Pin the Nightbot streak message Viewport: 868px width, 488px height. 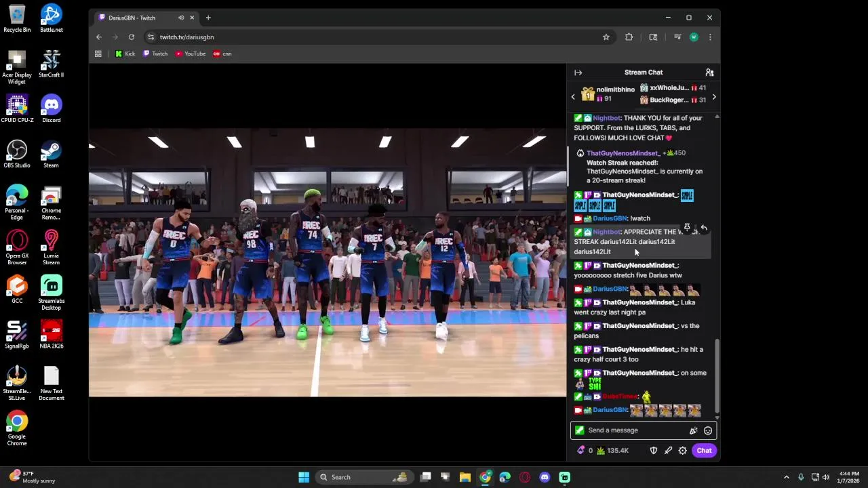687,228
